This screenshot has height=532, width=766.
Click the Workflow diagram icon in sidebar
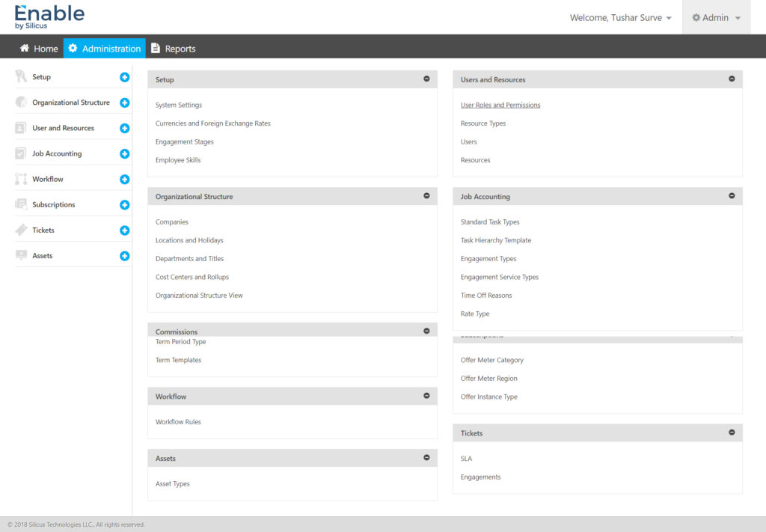tap(20, 179)
